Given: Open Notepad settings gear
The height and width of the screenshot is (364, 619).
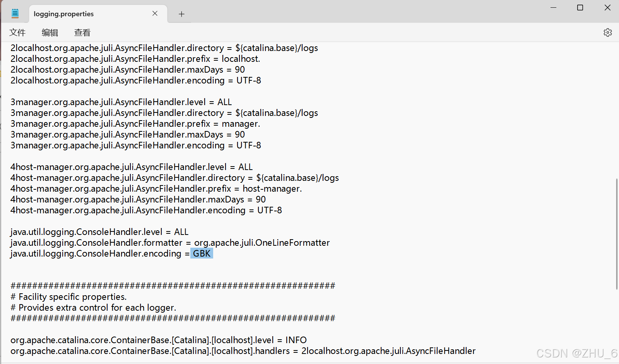Looking at the screenshot, I should click(607, 32).
